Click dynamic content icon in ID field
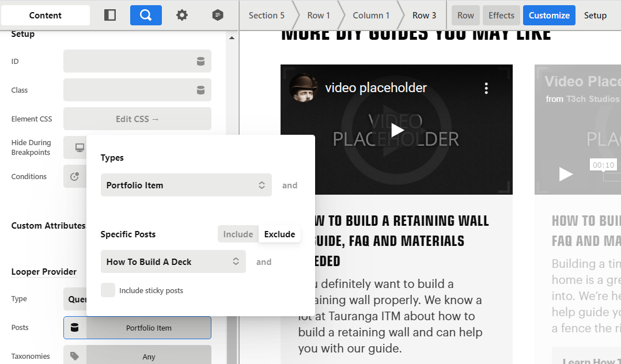621x364 pixels. click(x=200, y=62)
